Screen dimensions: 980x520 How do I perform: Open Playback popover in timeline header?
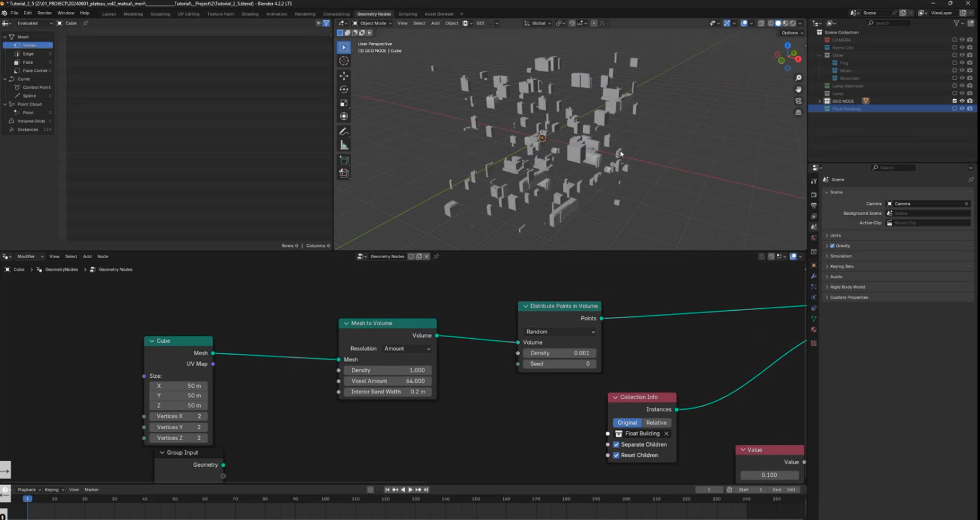click(28, 490)
